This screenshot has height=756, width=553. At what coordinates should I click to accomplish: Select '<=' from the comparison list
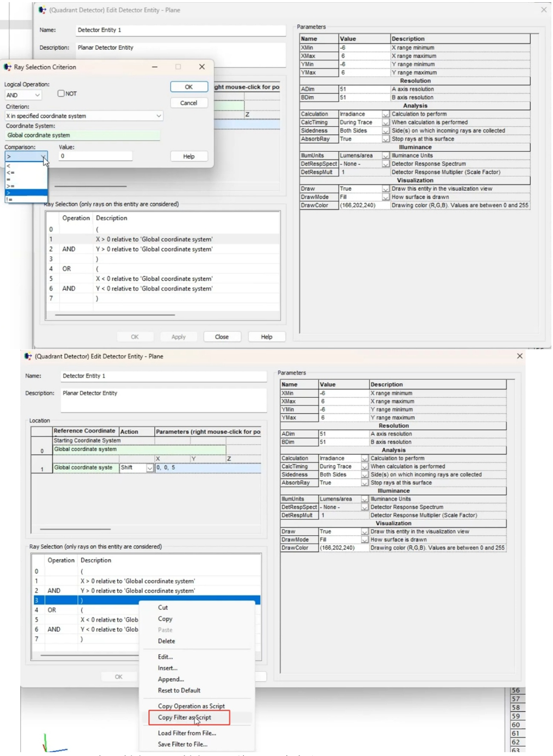tap(11, 173)
